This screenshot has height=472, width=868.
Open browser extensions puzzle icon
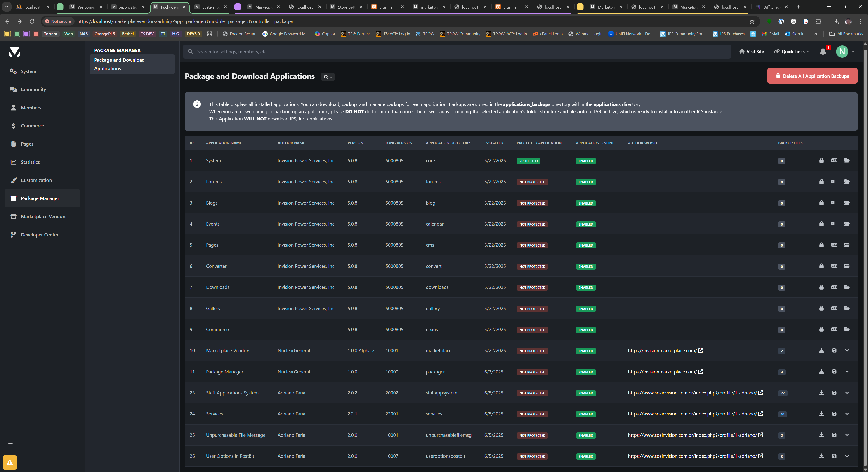pyautogui.click(x=818, y=21)
